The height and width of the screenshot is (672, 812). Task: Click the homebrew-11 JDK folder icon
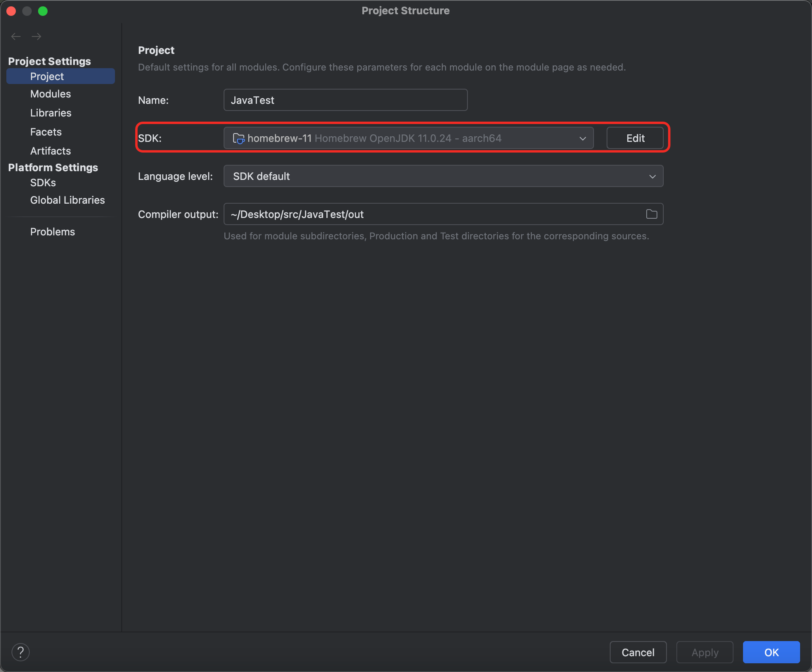pyautogui.click(x=238, y=138)
